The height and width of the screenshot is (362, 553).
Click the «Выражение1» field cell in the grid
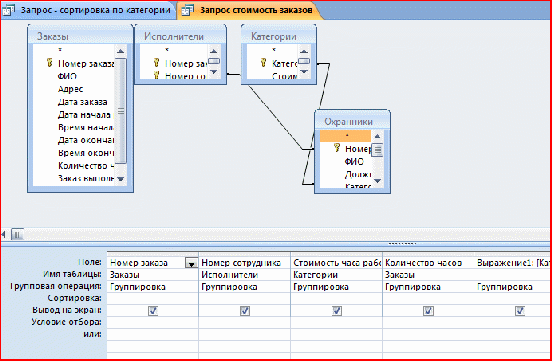click(x=512, y=263)
